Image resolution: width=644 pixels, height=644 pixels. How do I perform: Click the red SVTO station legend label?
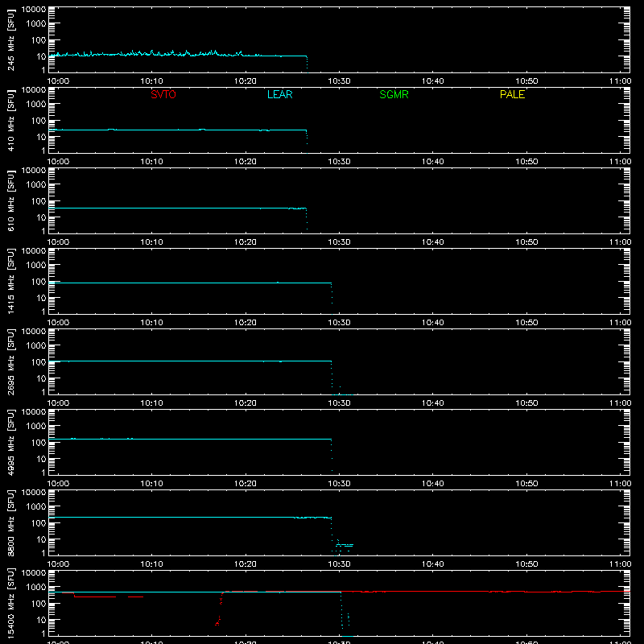tap(163, 94)
